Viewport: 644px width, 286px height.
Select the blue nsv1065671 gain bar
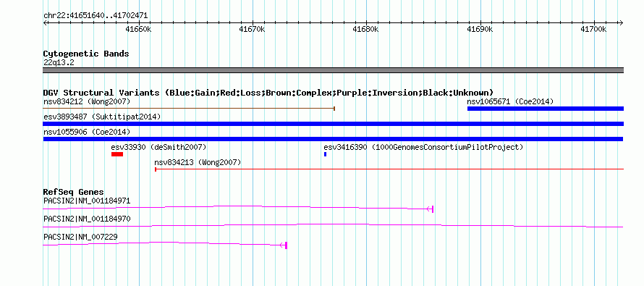coord(546,109)
